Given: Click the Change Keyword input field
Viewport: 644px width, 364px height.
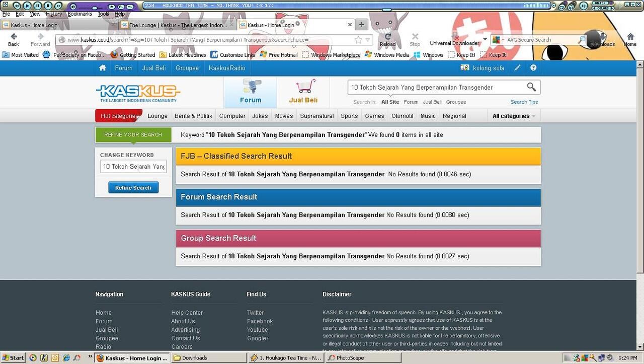Looking at the screenshot, I should point(133,167).
